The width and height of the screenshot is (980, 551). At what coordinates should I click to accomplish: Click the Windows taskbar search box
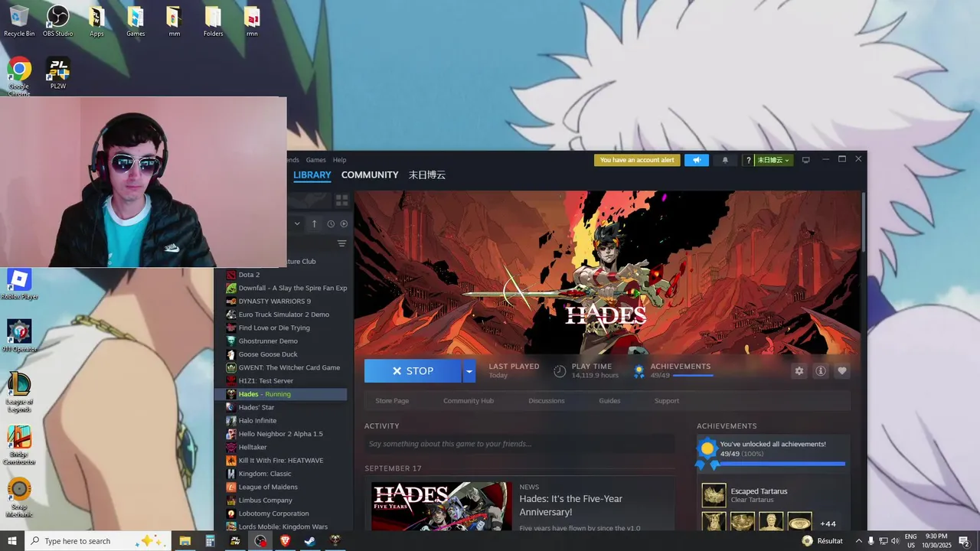click(96, 541)
